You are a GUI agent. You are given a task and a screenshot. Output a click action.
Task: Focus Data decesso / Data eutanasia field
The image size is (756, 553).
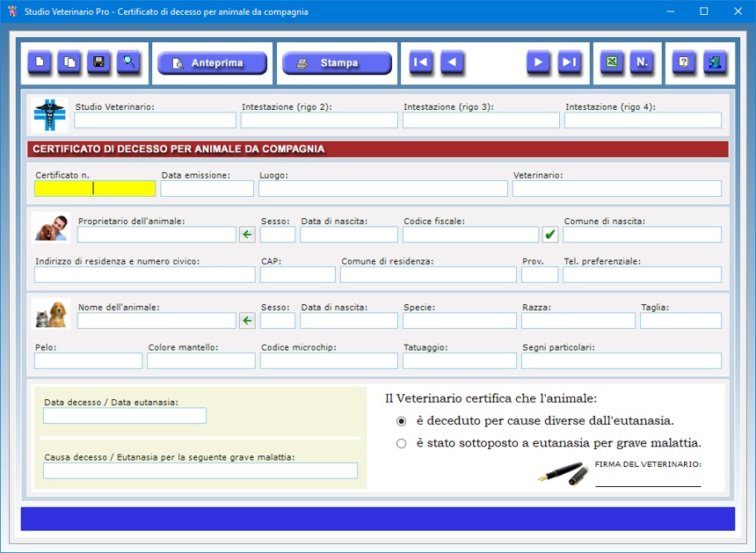(125, 416)
